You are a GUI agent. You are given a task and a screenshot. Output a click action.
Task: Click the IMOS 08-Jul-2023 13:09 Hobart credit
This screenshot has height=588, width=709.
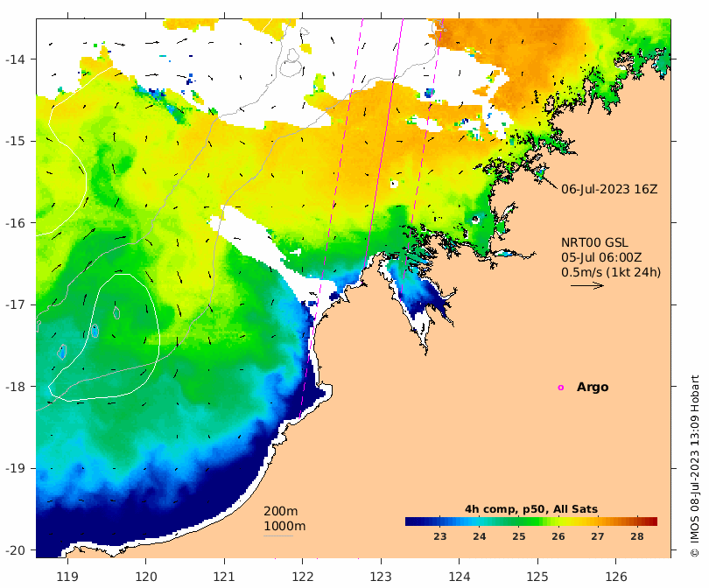[x=694, y=465]
